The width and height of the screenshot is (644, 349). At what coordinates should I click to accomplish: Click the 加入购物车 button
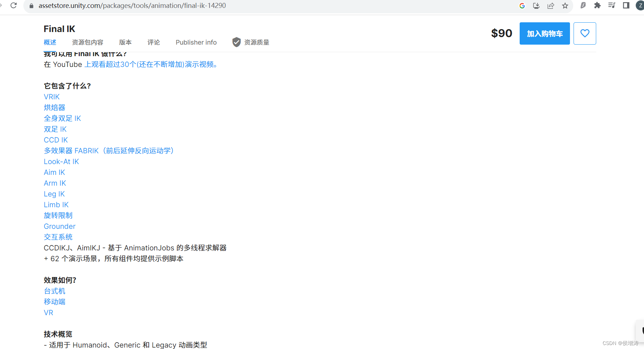click(x=545, y=33)
